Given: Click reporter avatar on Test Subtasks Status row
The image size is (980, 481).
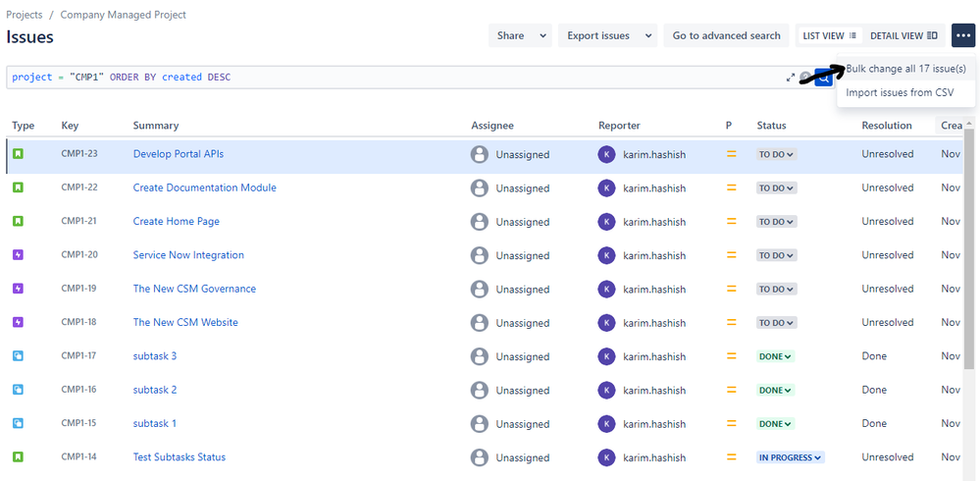Looking at the screenshot, I should 606,458.
